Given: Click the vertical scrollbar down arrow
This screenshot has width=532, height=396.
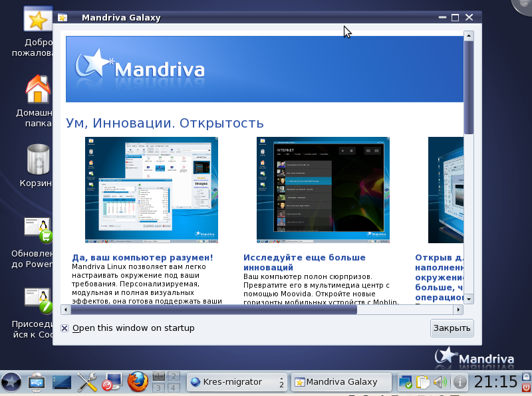Looking at the screenshot, I should coord(469,299).
